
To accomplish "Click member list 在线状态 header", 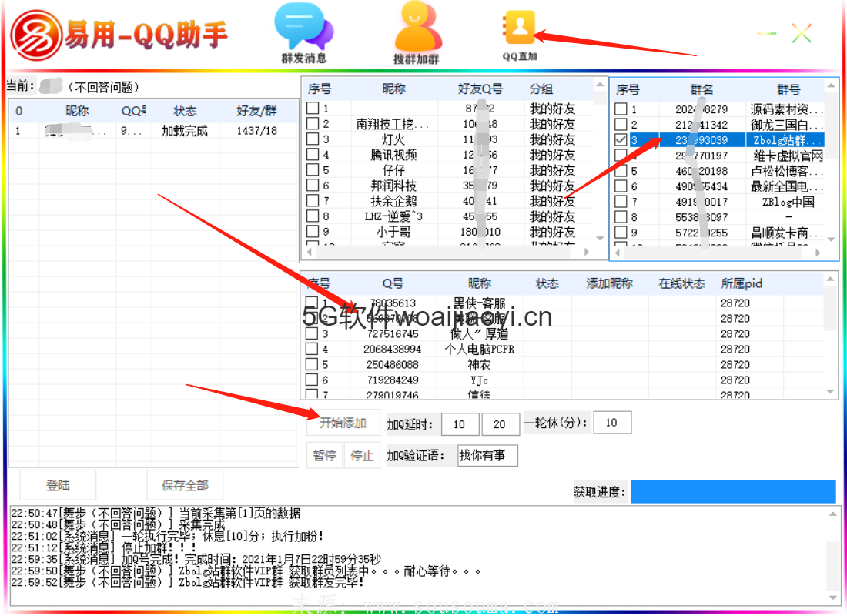I will pos(681,283).
